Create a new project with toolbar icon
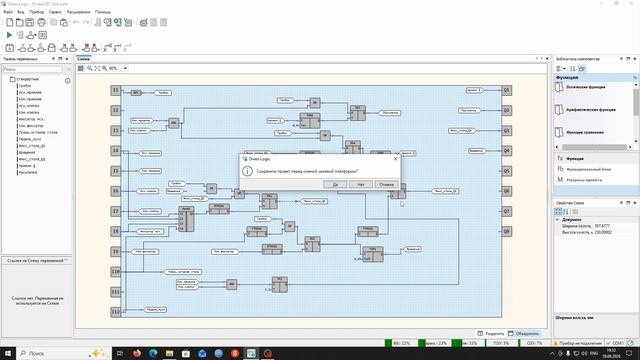This screenshot has width=640, height=360. click(9, 22)
